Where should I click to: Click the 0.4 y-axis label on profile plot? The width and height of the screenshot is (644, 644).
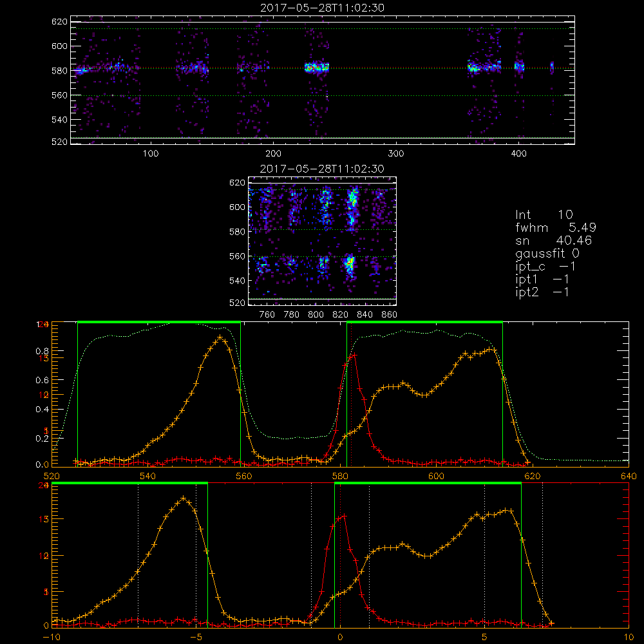[42, 409]
